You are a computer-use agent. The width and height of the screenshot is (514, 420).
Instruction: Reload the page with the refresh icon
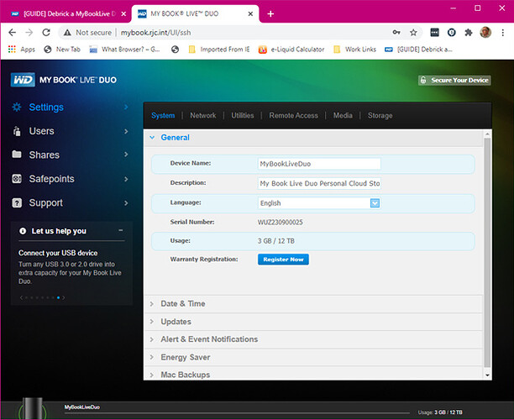tap(46, 33)
